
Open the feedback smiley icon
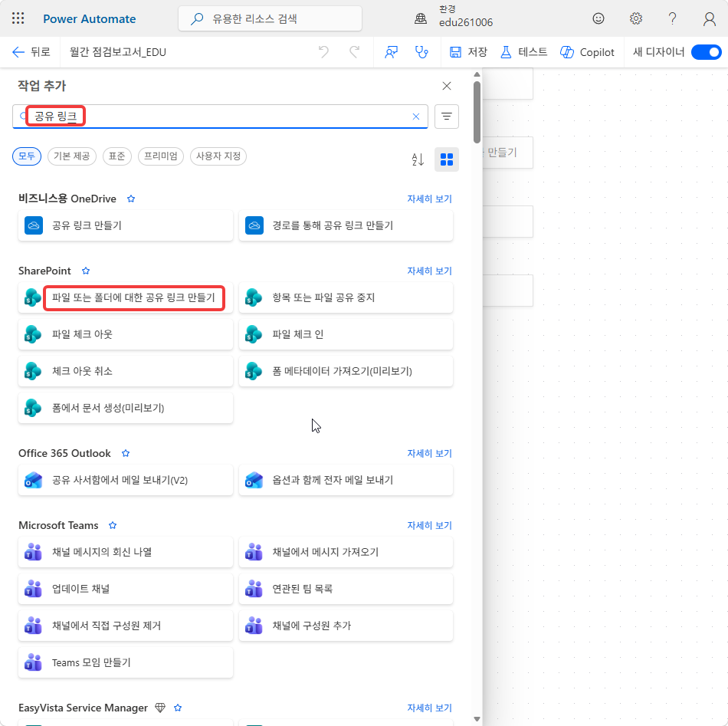[x=598, y=18]
